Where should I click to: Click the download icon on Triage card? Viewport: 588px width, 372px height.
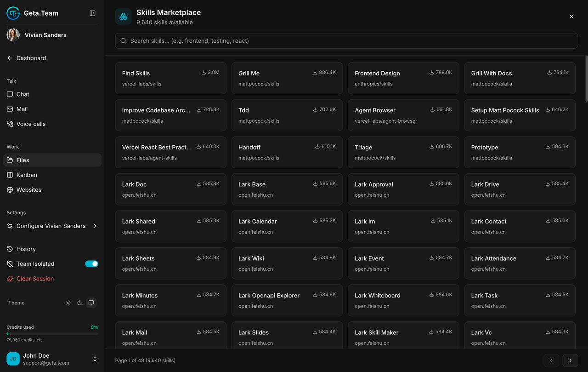pos(432,147)
